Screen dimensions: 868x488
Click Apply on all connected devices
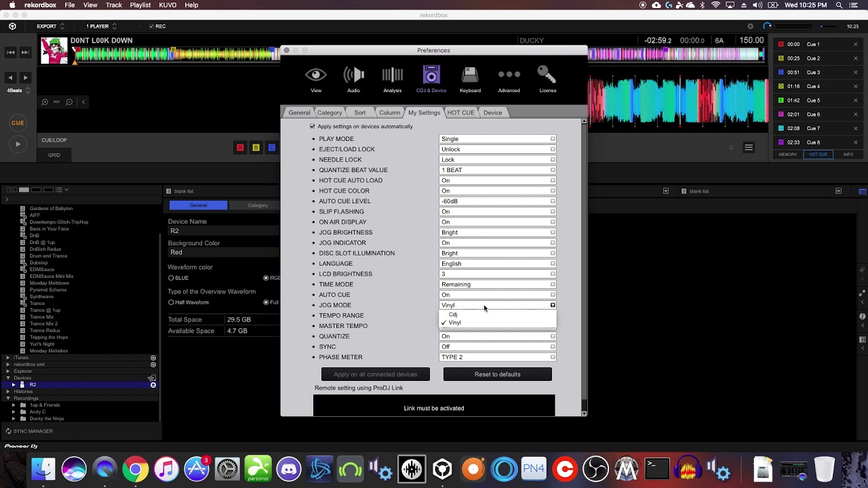click(x=376, y=374)
